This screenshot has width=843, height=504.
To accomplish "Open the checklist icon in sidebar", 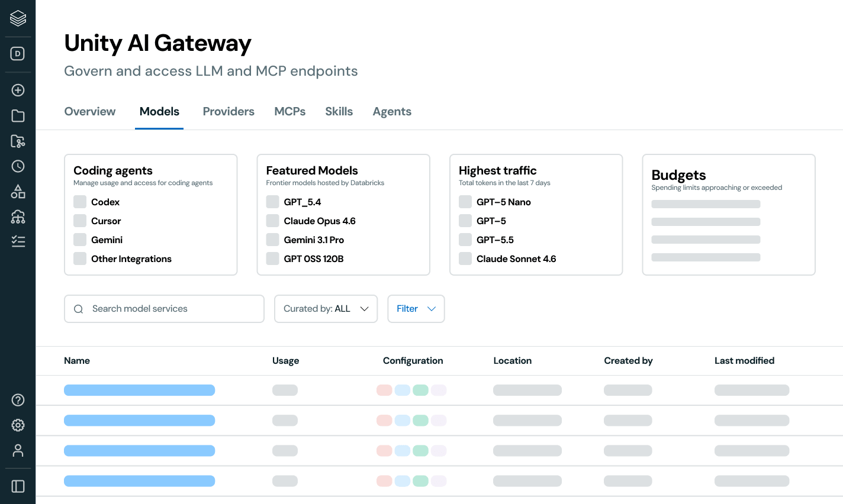I will coord(18,241).
